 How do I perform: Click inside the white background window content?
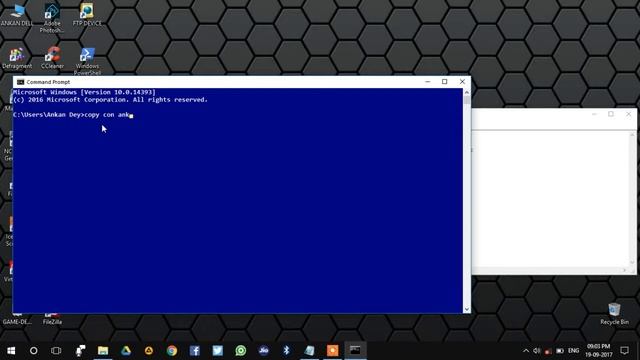[551, 199]
